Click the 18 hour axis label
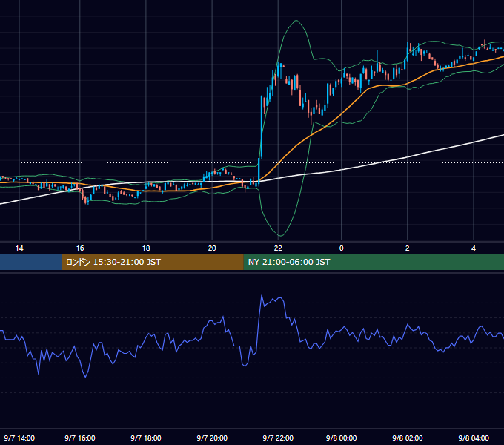 [x=146, y=248]
